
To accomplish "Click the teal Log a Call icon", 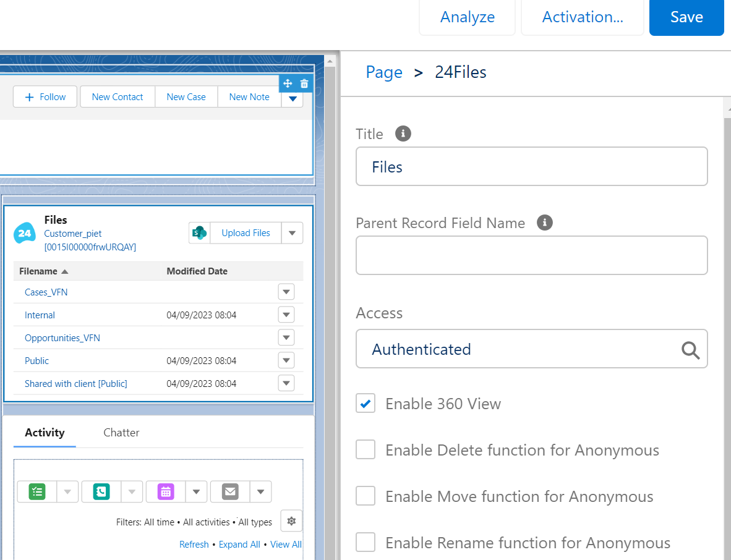I will 101,492.
